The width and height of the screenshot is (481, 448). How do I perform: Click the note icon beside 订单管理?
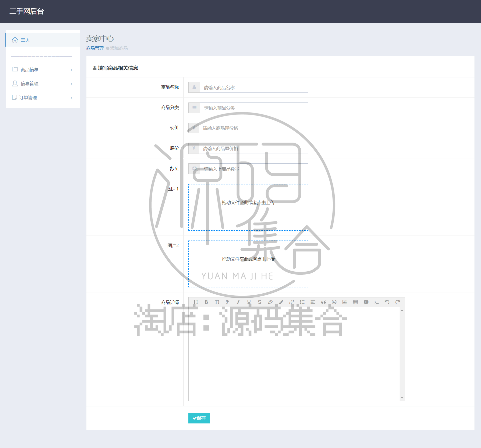[15, 97]
